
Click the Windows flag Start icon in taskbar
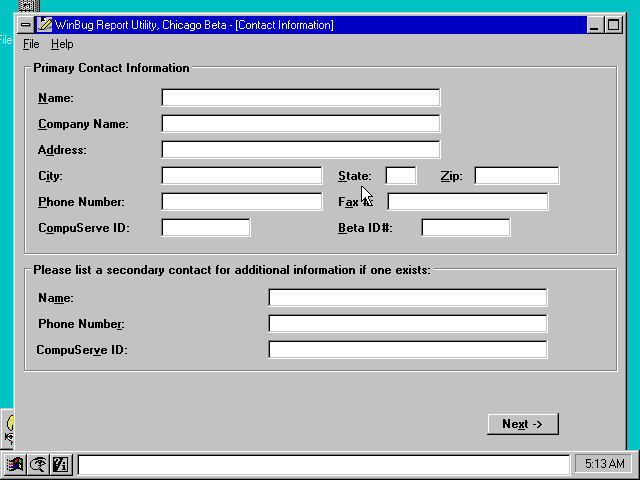click(x=15, y=464)
